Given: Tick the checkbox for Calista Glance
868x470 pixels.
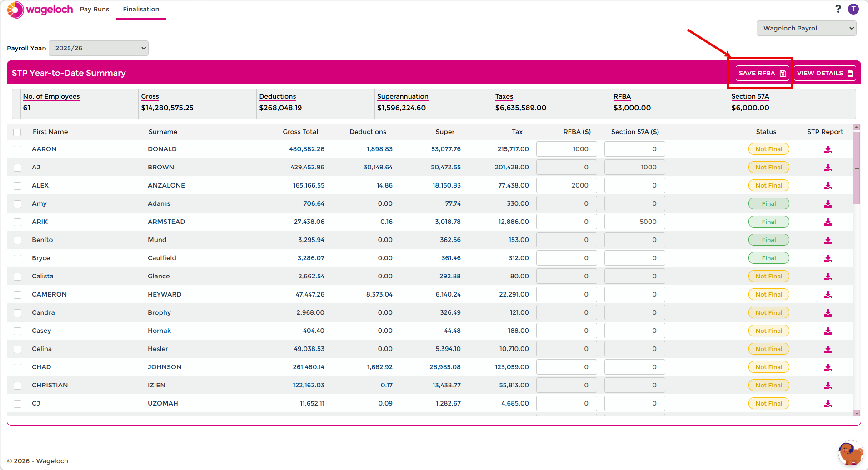Looking at the screenshot, I should 17,277.
